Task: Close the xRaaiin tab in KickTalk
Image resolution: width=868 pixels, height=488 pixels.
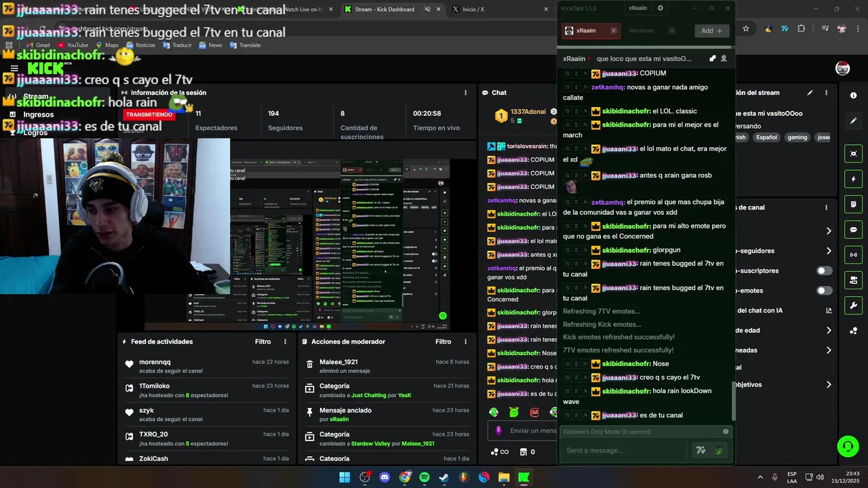Action: pyautogui.click(x=614, y=30)
